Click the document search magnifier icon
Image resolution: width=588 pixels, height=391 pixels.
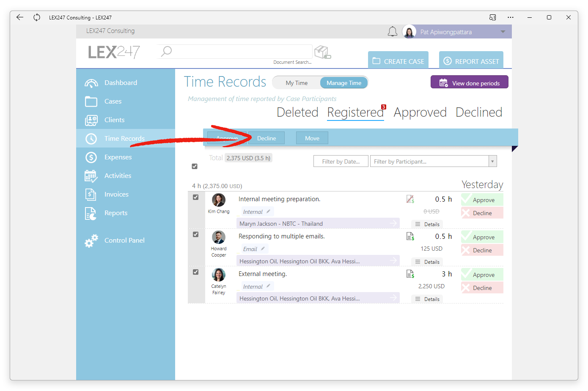coord(166,51)
